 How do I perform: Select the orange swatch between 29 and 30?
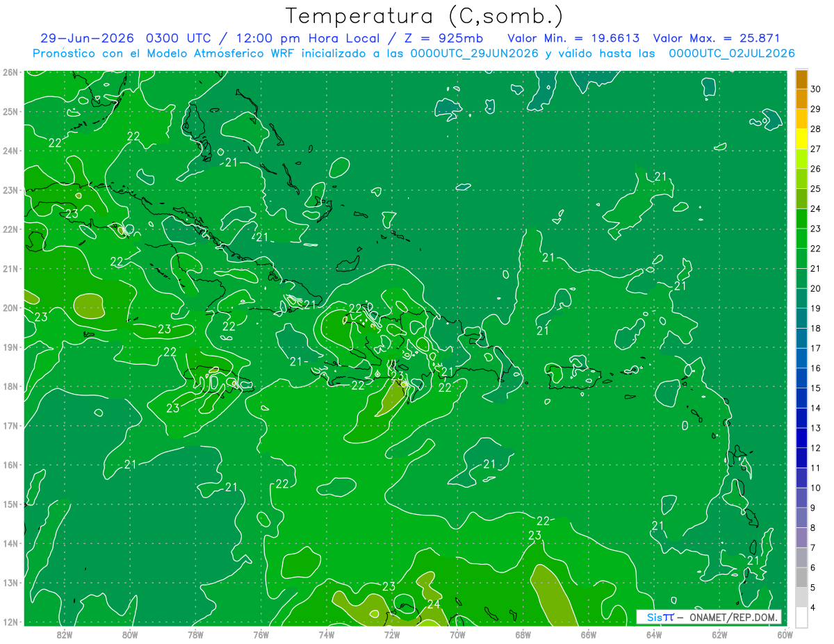(x=801, y=99)
